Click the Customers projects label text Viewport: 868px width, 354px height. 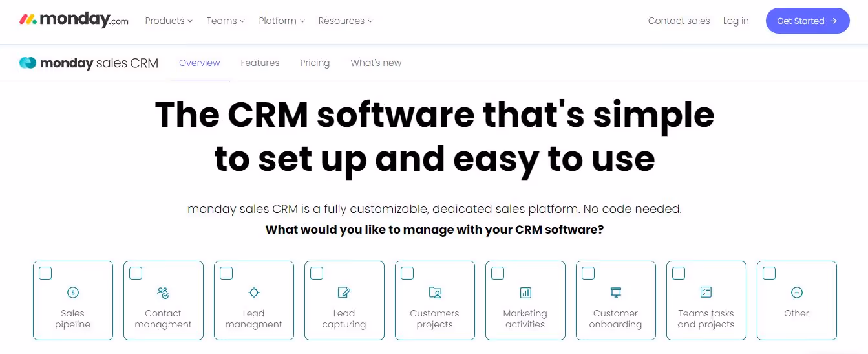[435, 319]
